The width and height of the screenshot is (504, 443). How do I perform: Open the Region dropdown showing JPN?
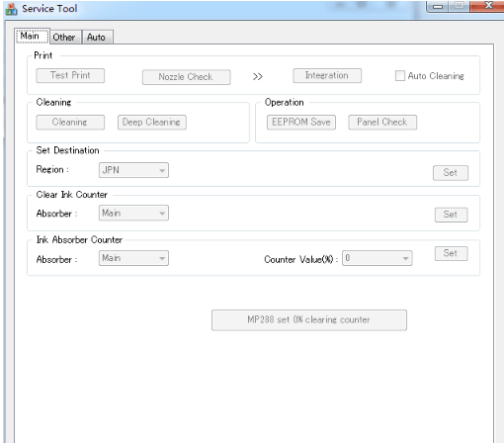pos(133,170)
